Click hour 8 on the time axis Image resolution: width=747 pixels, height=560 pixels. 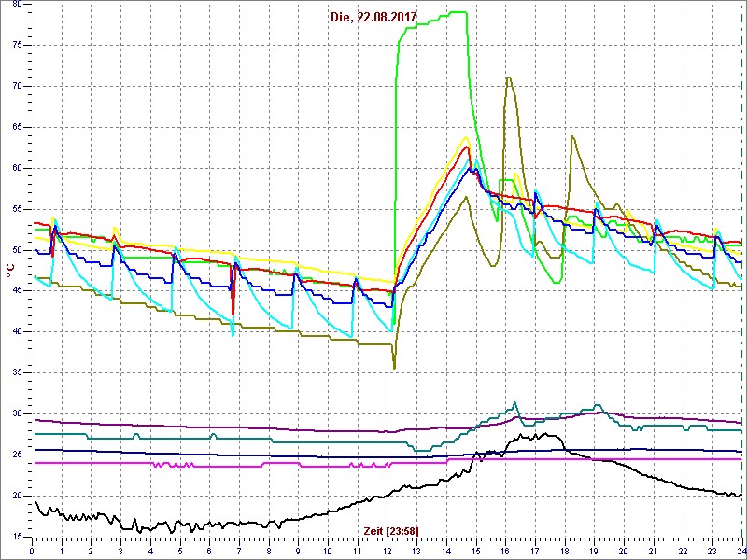pos(269,549)
